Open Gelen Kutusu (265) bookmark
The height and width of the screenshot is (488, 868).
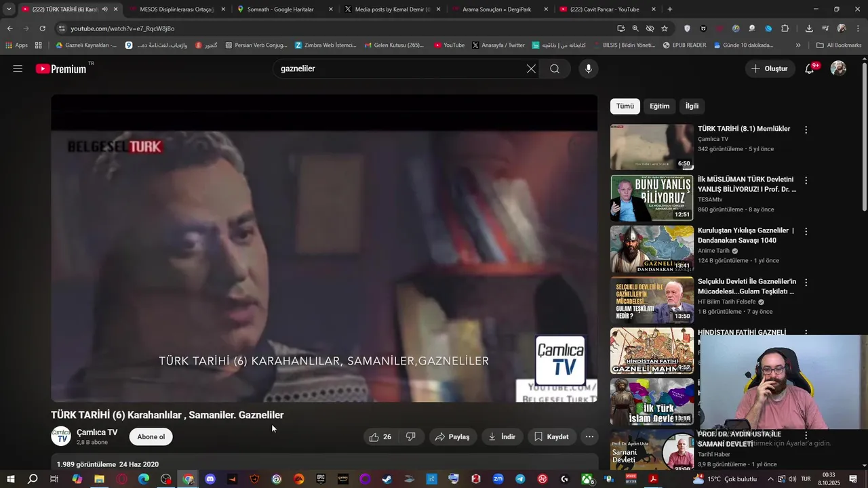click(395, 45)
